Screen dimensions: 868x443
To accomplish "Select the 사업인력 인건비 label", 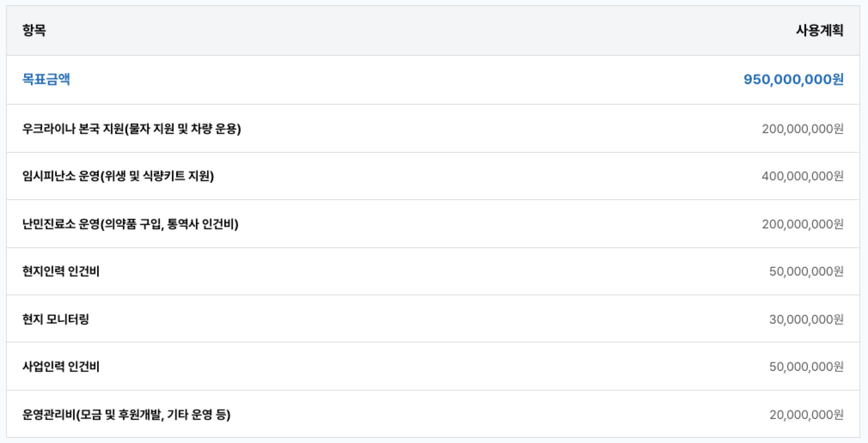I will pos(61,367).
